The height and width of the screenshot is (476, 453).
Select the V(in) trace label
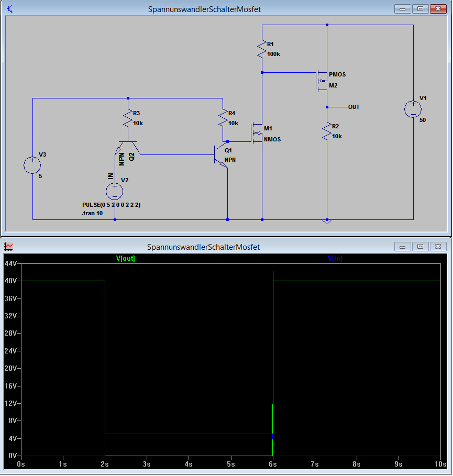point(335,258)
